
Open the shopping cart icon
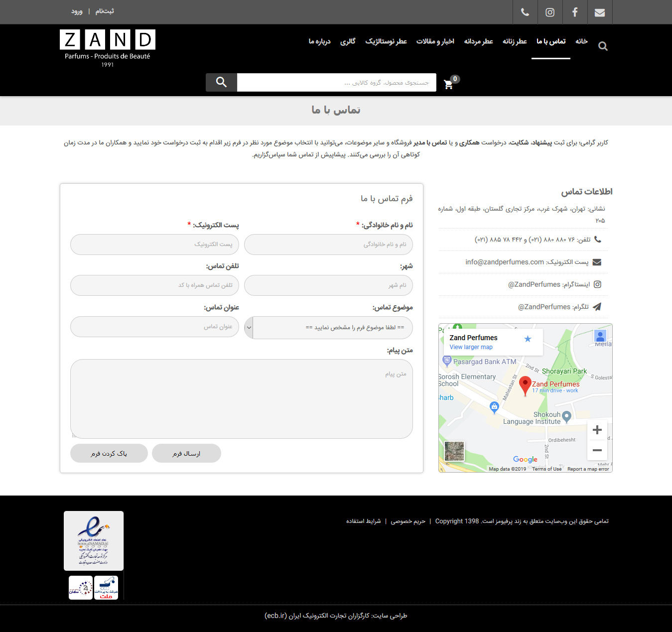(449, 84)
